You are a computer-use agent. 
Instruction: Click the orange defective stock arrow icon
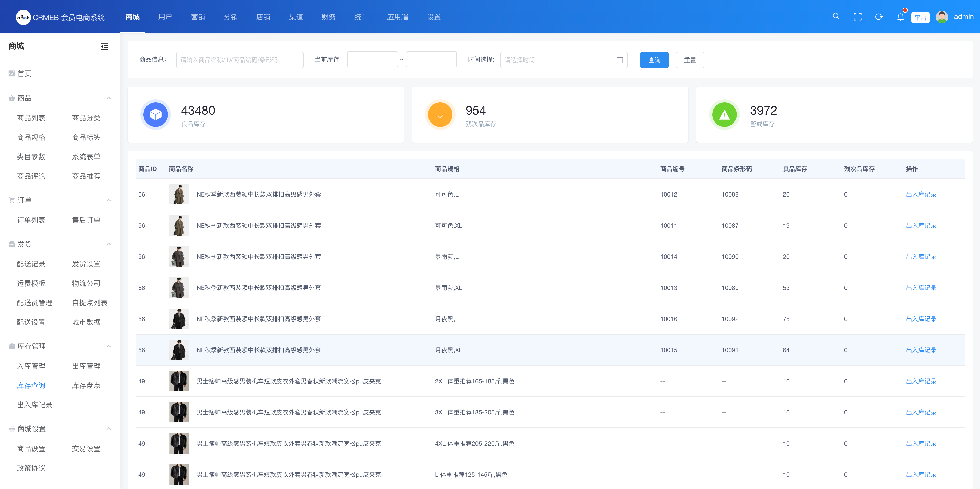(440, 115)
